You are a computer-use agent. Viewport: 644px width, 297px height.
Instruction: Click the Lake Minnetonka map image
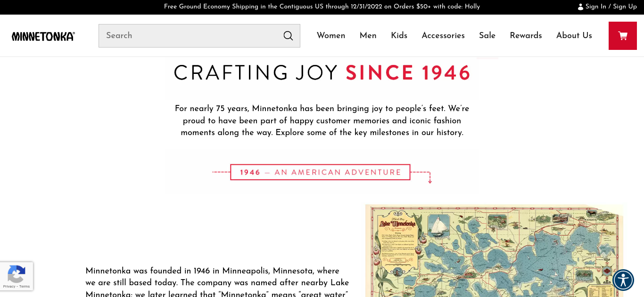pos(494,250)
